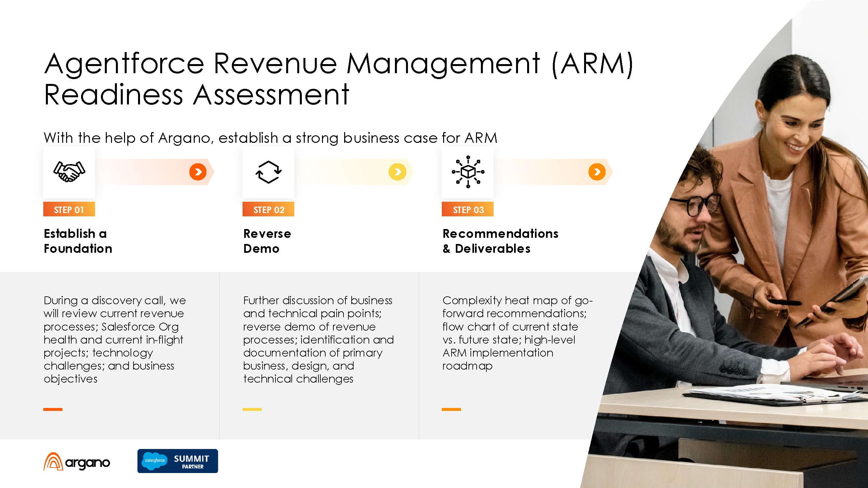This screenshot has width=868, height=488.
Task: Click the discovery call description paragraph
Action: (115, 339)
